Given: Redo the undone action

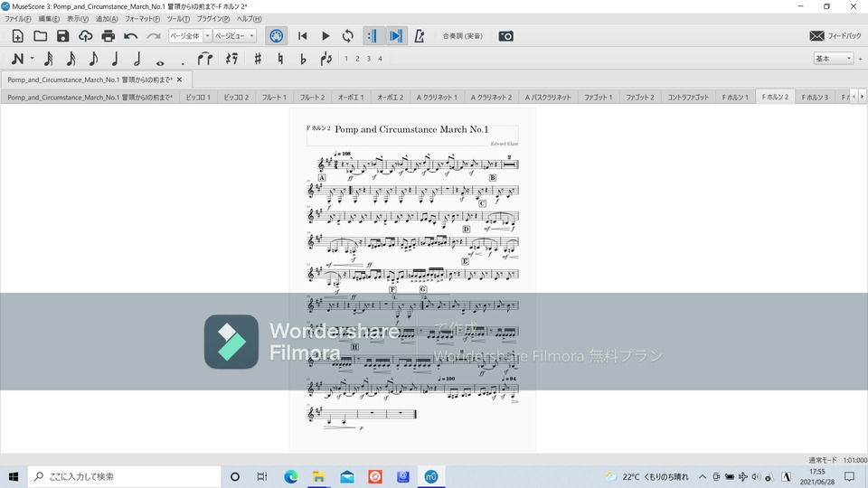Looking at the screenshot, I should pyautogui.click(x=154, y=36).
